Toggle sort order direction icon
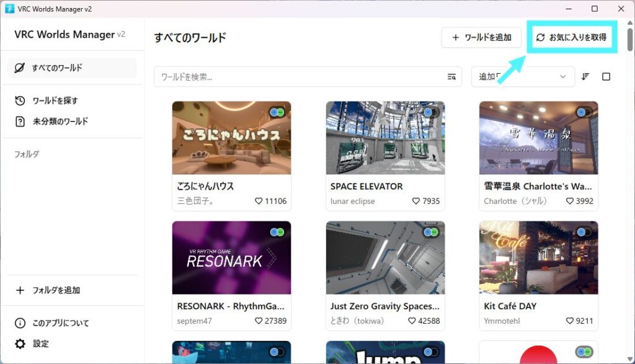The height and width of the screenshot is (364, 635). pyautogui.click(x=585, y=77)
